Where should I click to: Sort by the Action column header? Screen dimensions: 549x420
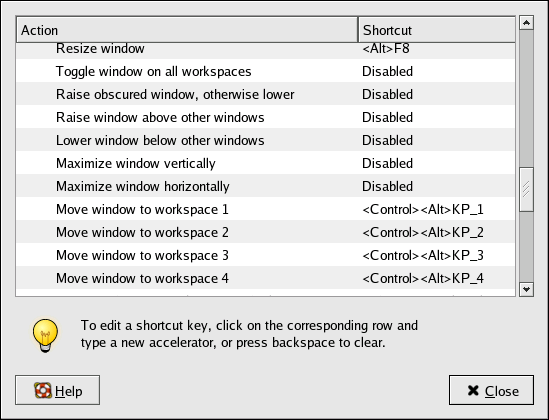click(x=187, y=30)
